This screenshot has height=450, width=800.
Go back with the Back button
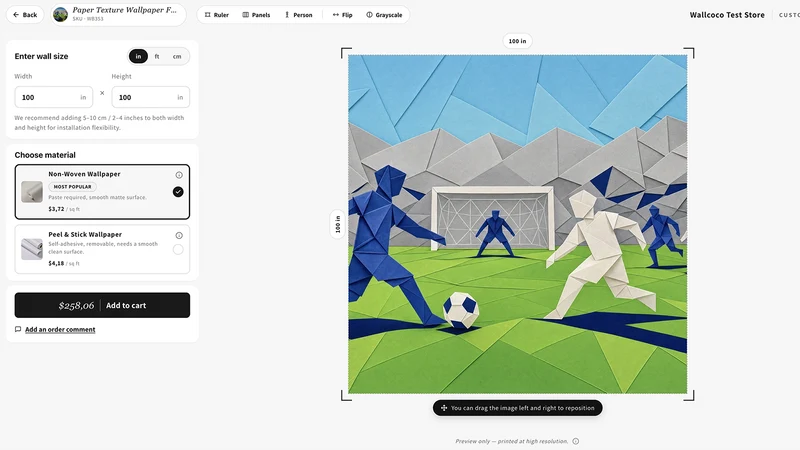[x=24, y=15]
